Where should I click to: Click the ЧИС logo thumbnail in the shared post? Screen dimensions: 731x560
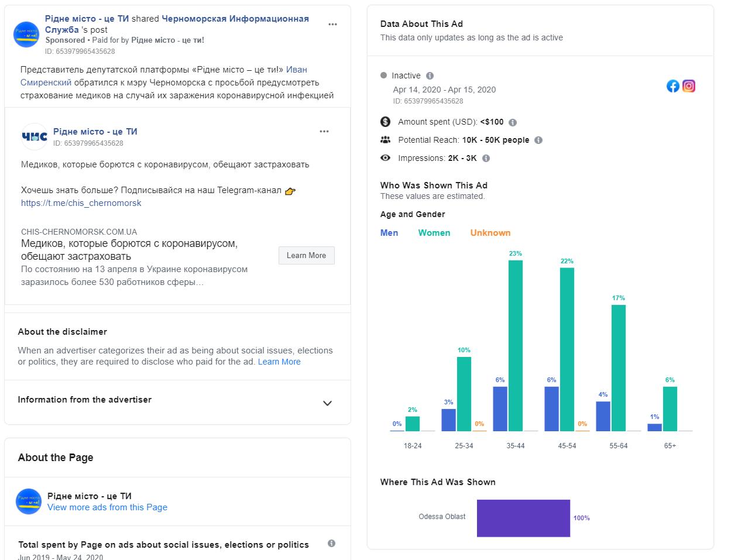35,137
